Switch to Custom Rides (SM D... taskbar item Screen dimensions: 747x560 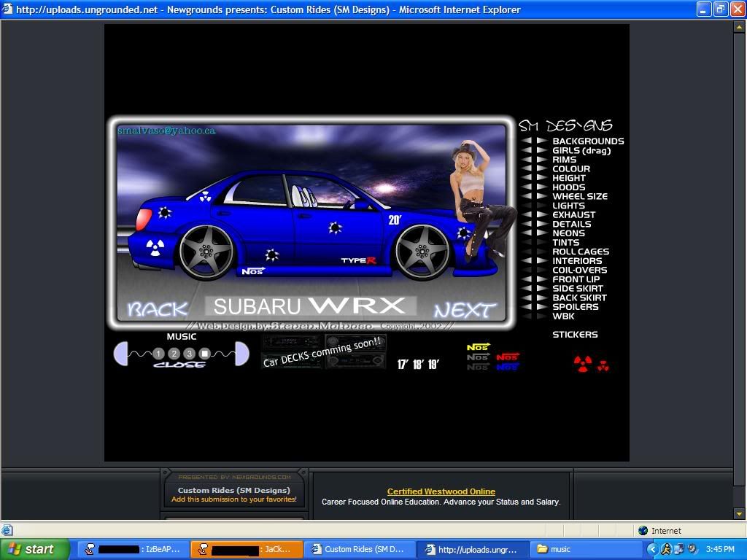click(x=359, y=549)
